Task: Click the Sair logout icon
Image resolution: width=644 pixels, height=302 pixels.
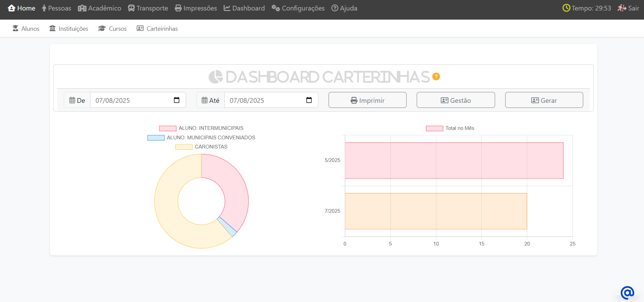Action: (622, 8)
